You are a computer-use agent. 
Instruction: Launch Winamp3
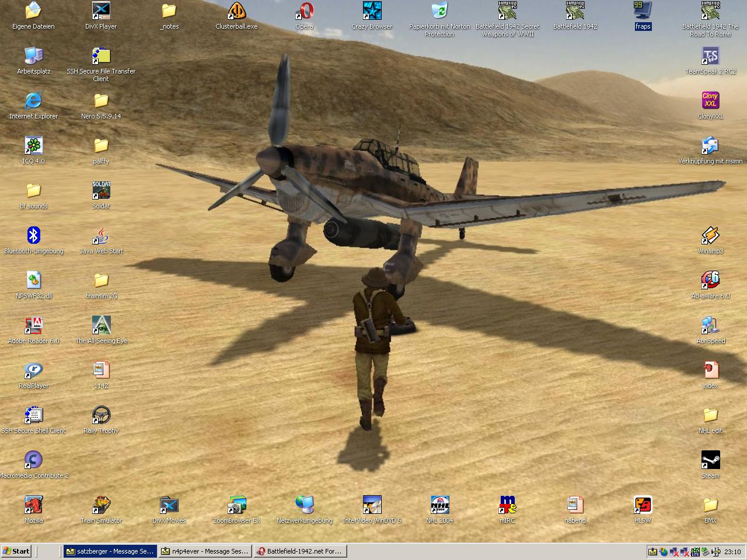pos(710,240)
